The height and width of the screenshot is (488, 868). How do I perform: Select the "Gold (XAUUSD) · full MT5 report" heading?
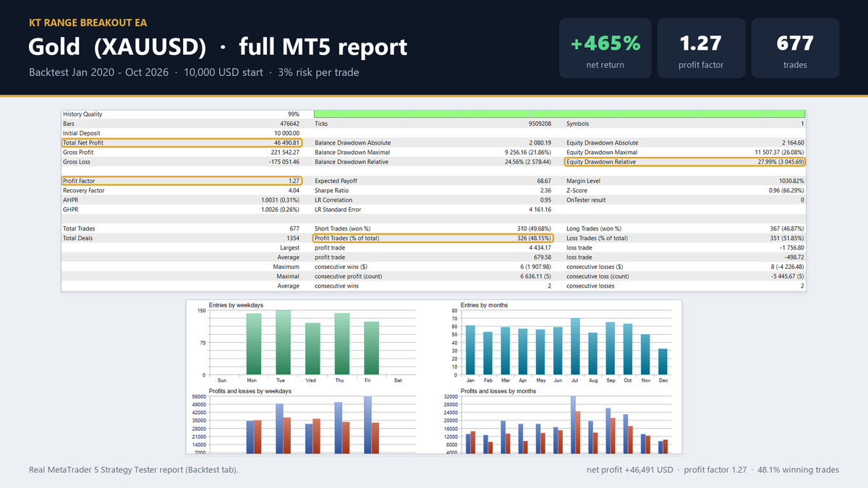point(218,48)
